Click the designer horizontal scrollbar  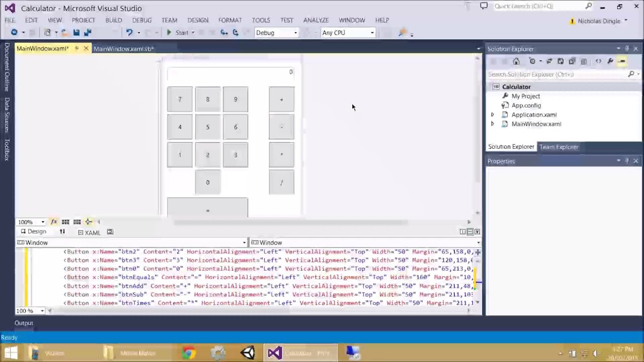point(291,222)
